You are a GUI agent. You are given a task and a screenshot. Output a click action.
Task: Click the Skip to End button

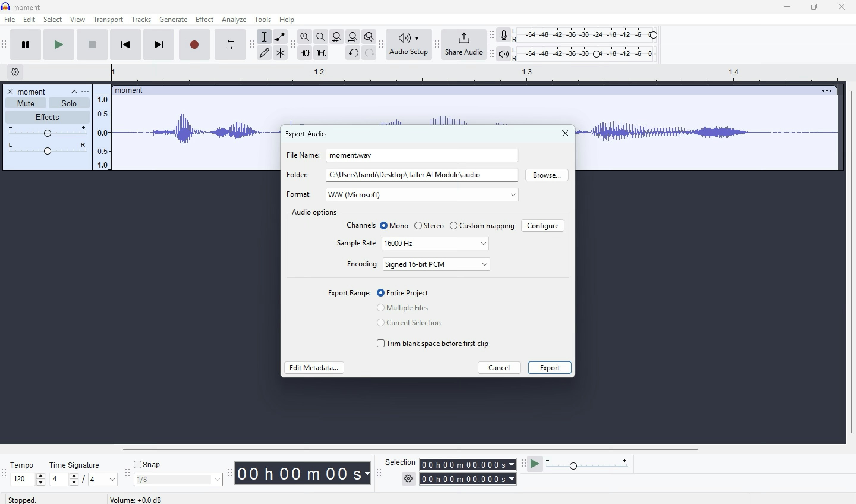tap(159, 45)
